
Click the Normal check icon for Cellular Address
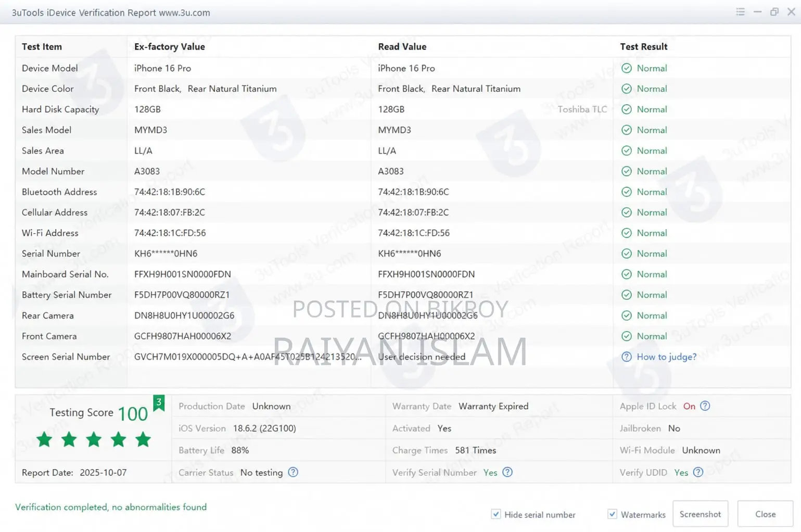[627, 212]
